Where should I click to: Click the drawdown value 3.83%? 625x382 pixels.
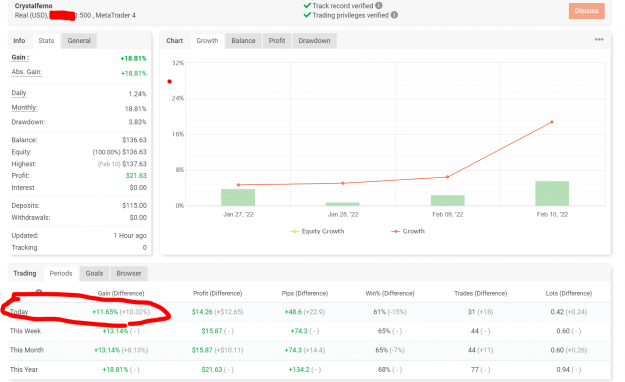tap(138, 122)
